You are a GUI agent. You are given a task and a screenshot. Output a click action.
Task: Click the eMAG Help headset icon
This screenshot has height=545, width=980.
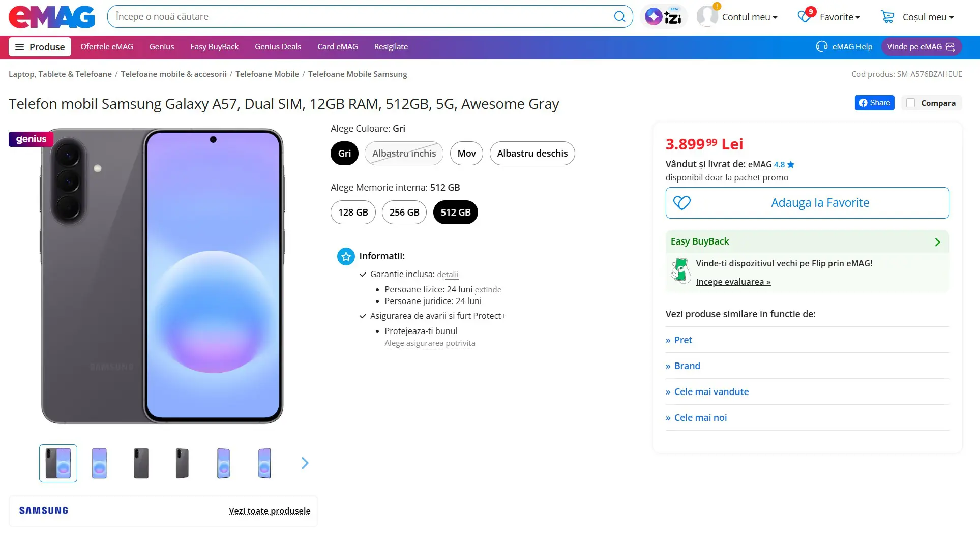pos(821,47)
